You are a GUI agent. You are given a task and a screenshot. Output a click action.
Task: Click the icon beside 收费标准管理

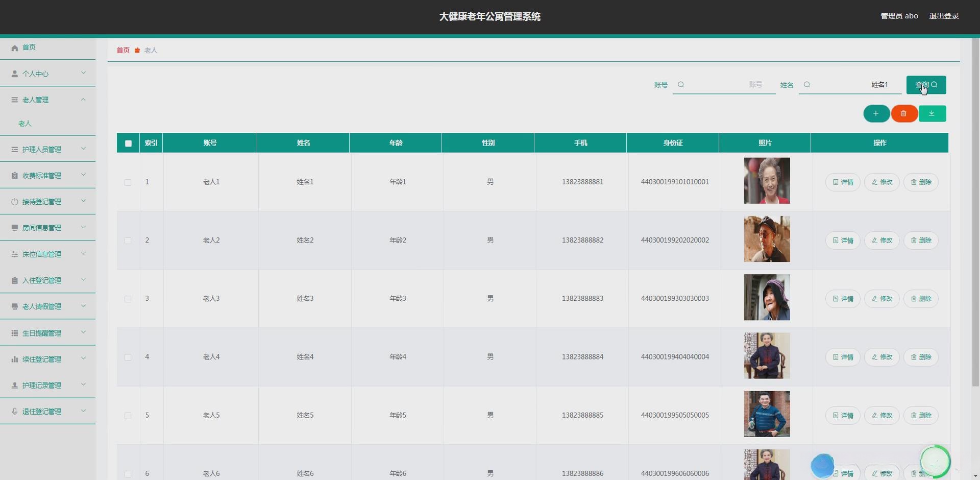(x=15, y=176)
